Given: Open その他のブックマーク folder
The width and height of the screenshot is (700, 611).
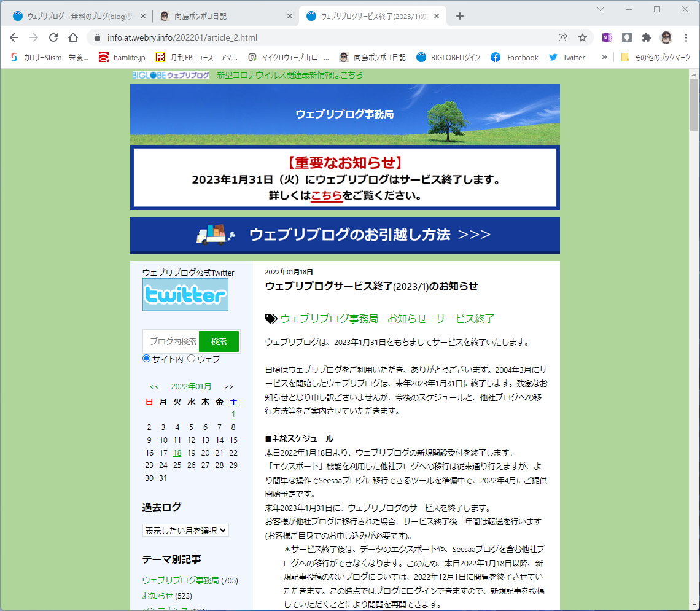Looking at the screenshot, I should (656, 57).
